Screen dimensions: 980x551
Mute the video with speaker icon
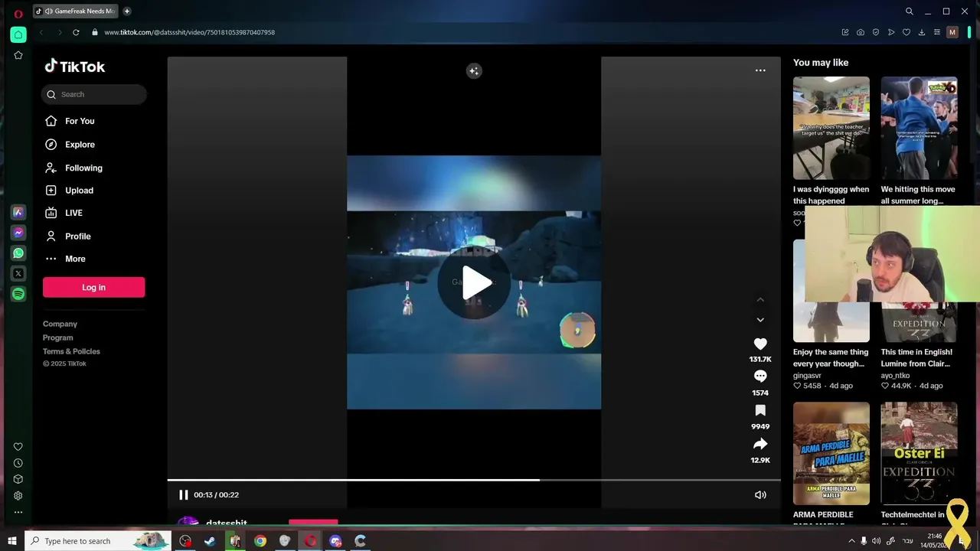point(760,495)
